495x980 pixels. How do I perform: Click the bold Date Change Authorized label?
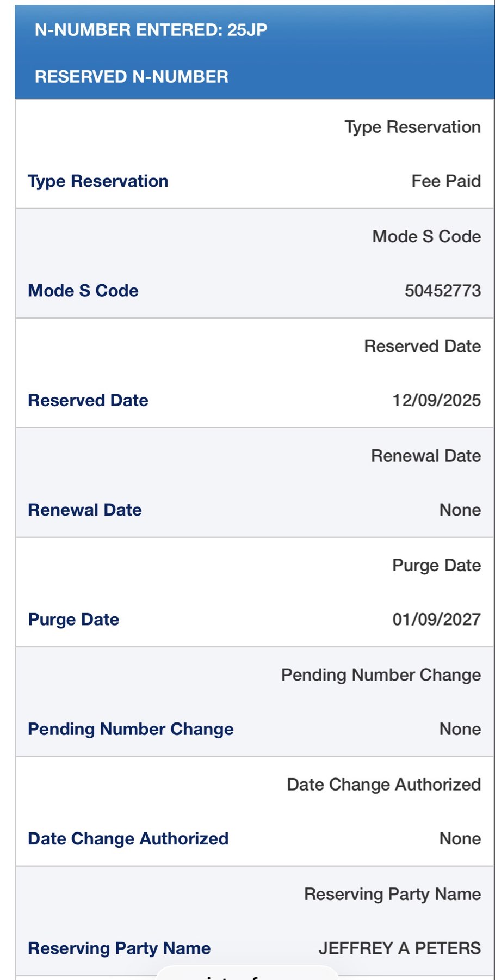pyautogui.click(x=128, y=838)
